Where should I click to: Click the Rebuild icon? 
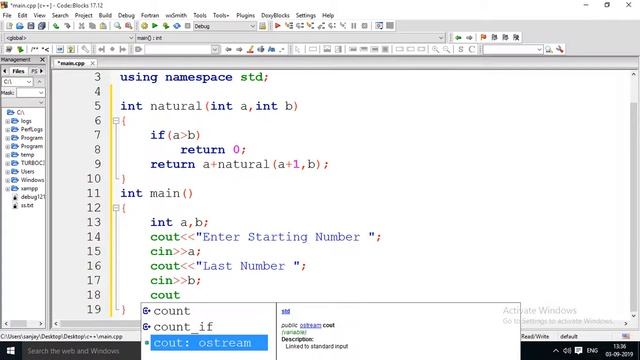(x=177, y=26)
